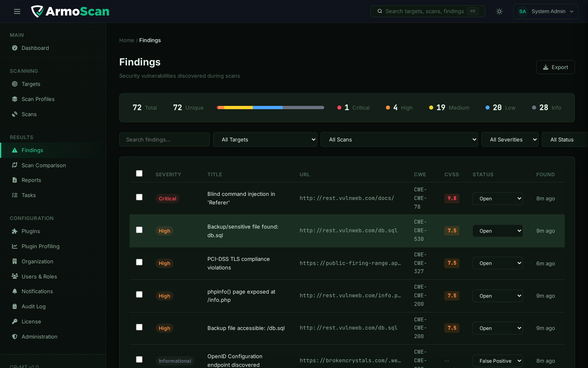
Task: Focus the Search targets, scans, findings box
Action: tap(428, 11)
